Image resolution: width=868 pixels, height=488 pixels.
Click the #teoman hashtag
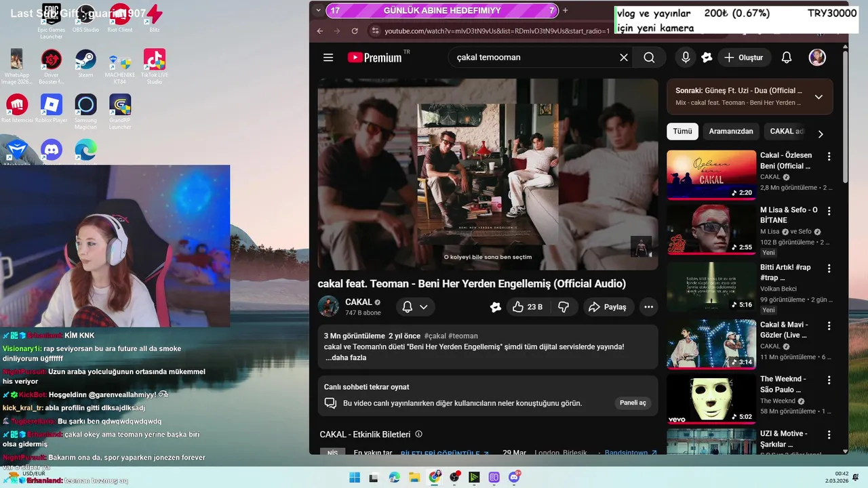click(463, 336)
